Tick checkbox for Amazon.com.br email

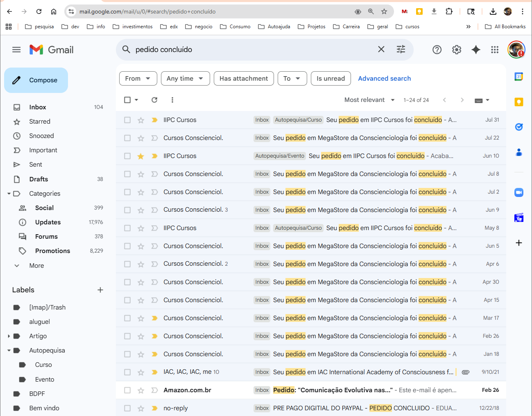coord(127,390)
